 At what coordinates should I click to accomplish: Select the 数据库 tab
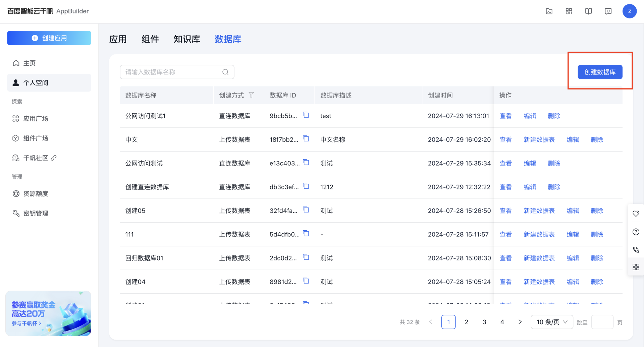tap(228, 39)
